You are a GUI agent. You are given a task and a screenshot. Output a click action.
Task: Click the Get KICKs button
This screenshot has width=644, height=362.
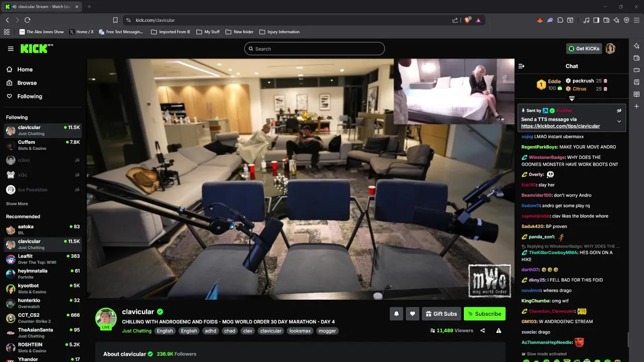[584, 48]
